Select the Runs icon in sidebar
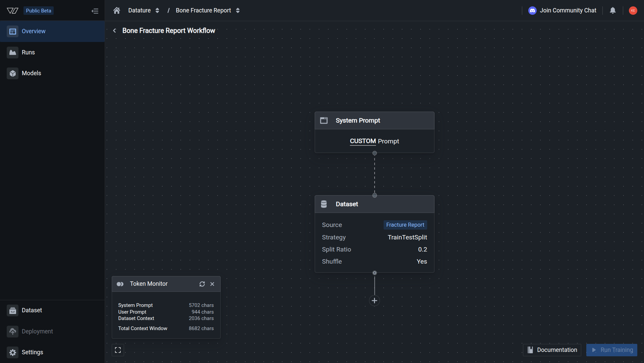The height and width of the screenshot is (363, 644). (x=13, y=52)
